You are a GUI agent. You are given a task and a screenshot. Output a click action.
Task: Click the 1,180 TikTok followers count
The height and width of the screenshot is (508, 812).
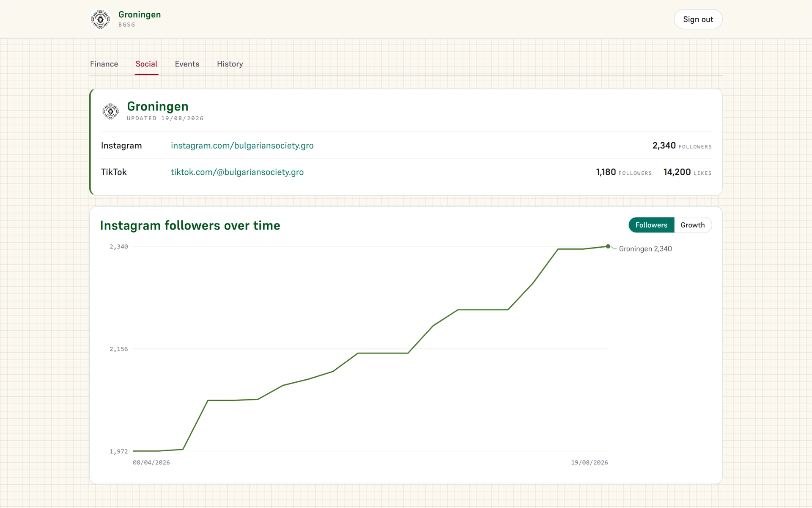pos(606,172)
